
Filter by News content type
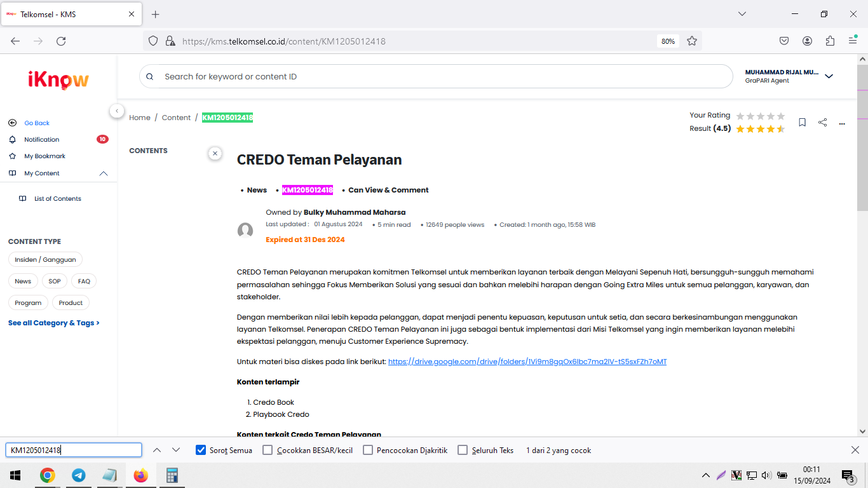[x=23, y=281]
